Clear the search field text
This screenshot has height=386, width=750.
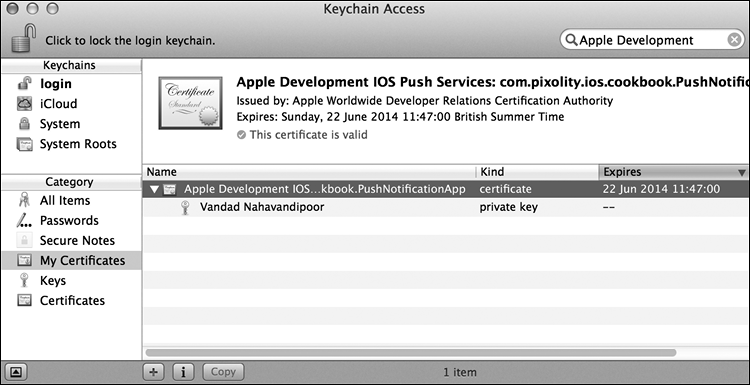[x=734, y=40]
